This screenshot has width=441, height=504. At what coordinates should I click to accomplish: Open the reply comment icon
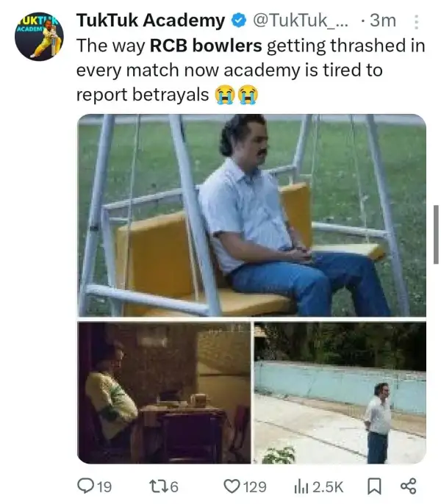tap(85, 486)
